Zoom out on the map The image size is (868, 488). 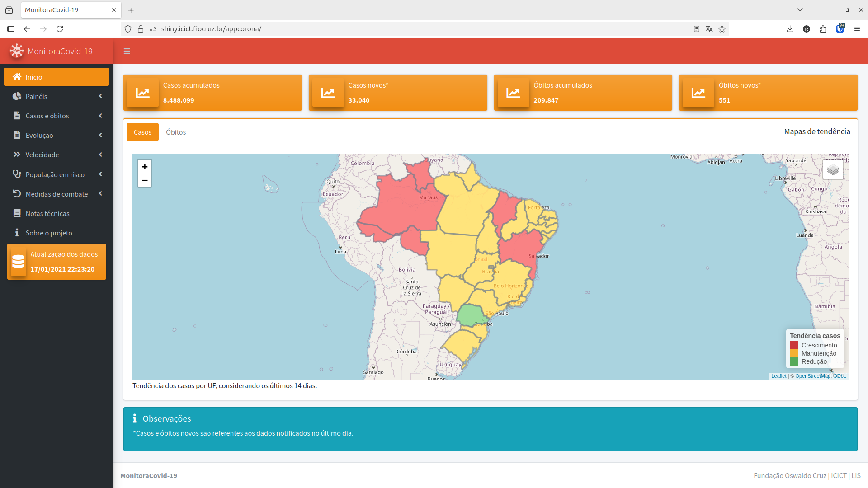click(145, 180)
